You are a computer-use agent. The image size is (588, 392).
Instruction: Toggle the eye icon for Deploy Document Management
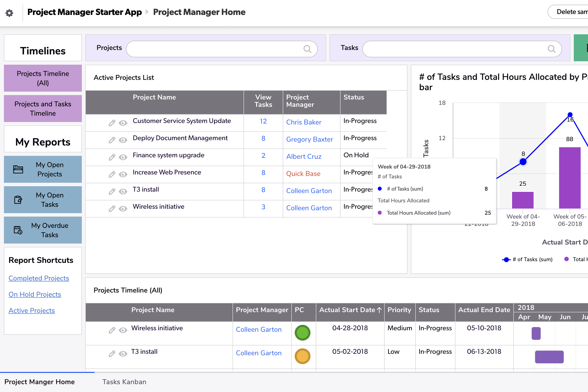[x=123, y=140]
